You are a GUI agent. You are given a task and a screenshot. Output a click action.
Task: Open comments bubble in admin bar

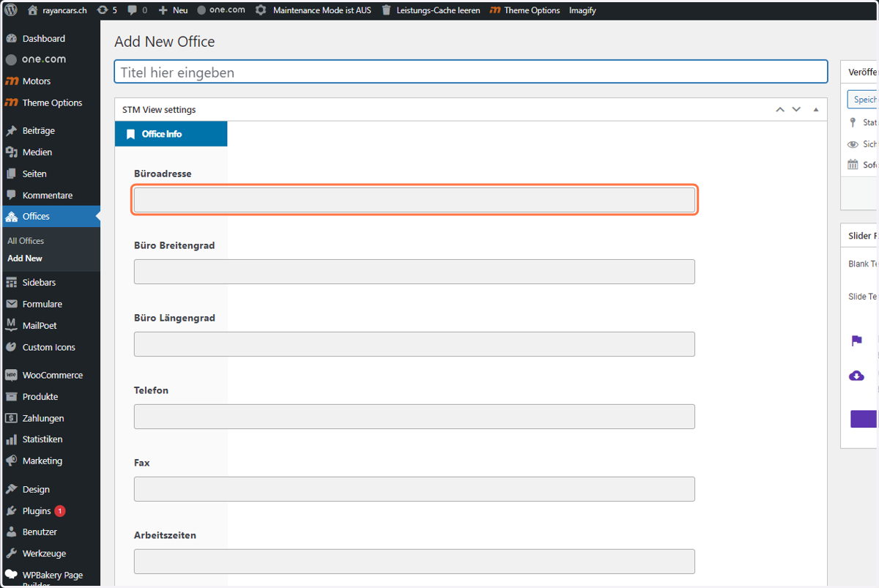coord(137,10)
